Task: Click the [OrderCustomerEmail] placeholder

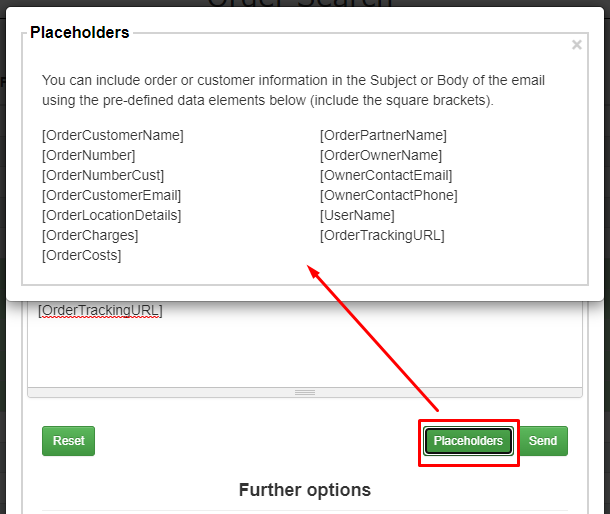Action: [111, 195]
